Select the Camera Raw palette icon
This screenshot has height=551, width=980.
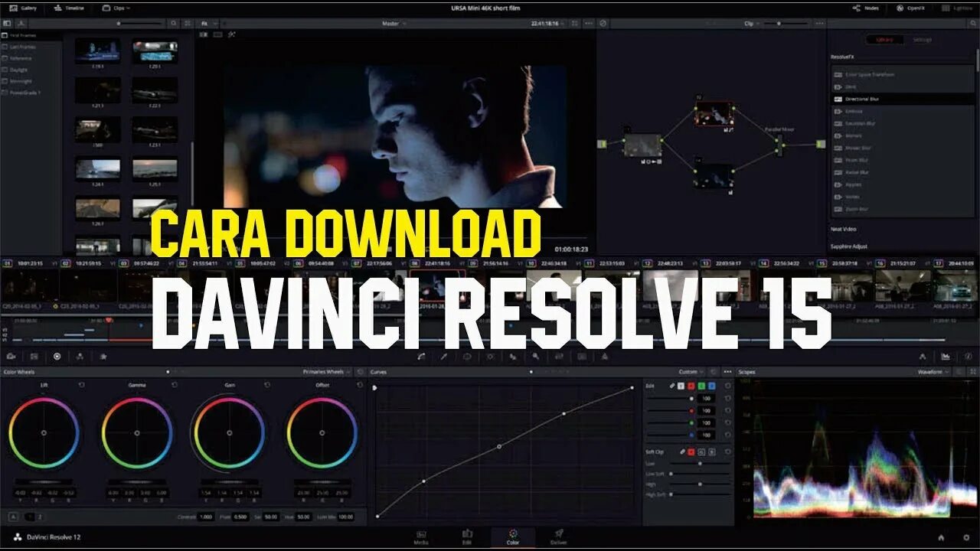pos(11,356)
